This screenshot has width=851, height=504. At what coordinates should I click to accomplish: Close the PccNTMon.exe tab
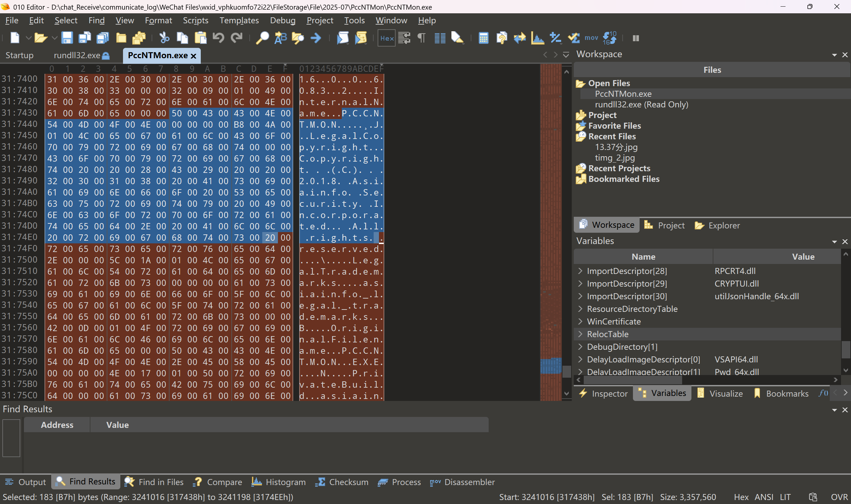[x=193, y=56]
